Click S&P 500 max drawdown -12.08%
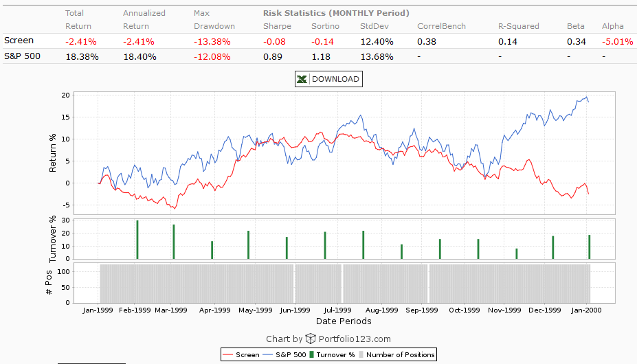Screen dimensions: 637x364 (212, 57)
